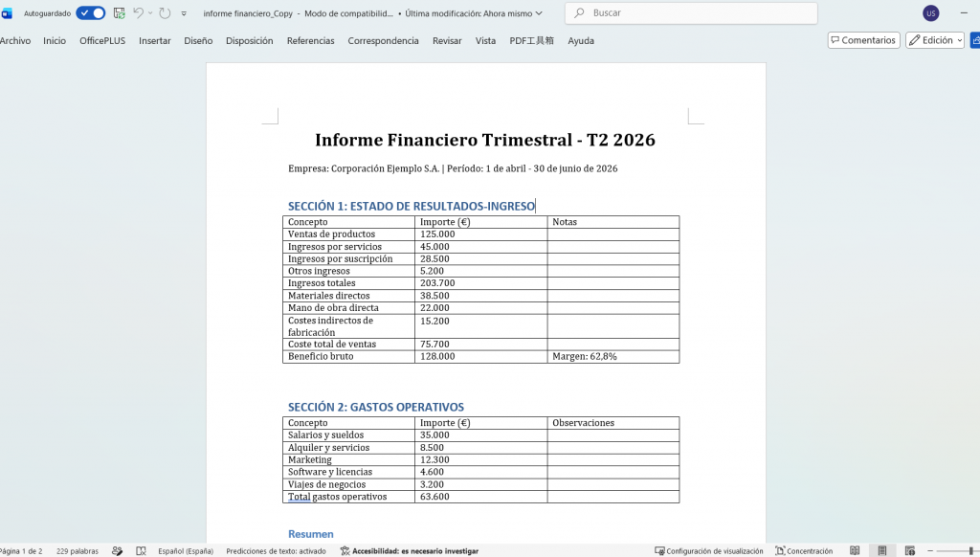Viewport: 980px width, 557px height.
Task: Click the zoom slider track
Action: coord(957,550)
